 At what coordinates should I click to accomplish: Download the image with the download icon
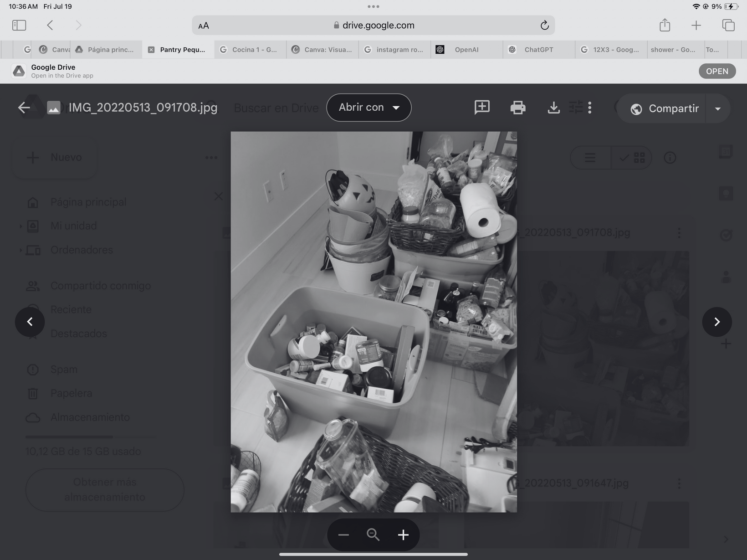pyautogui.click(x=553, y=108)
